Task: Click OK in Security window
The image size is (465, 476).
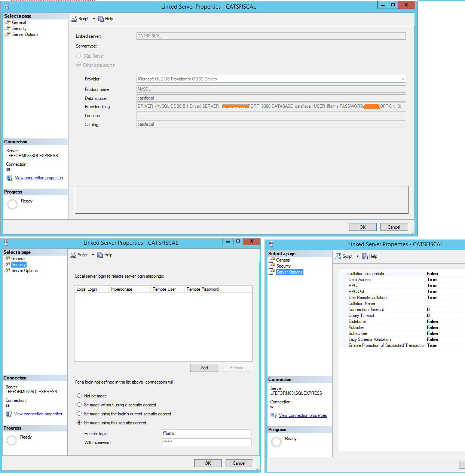Action: pos(208,463)
